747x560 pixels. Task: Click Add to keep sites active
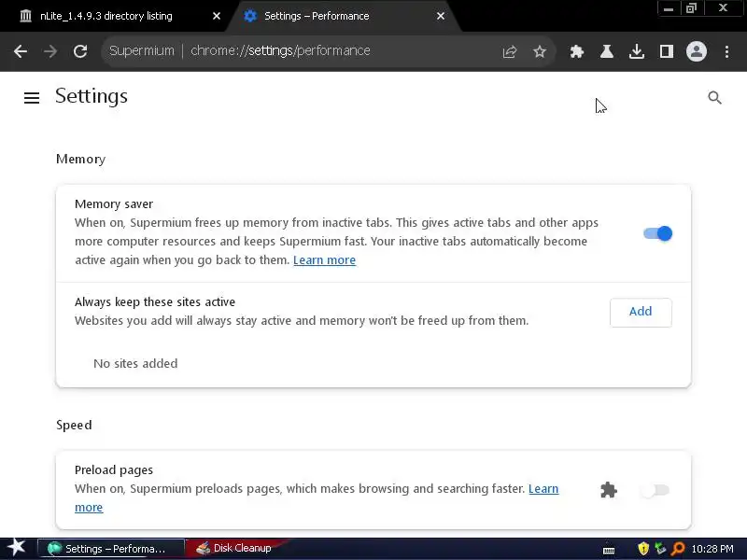641,312
